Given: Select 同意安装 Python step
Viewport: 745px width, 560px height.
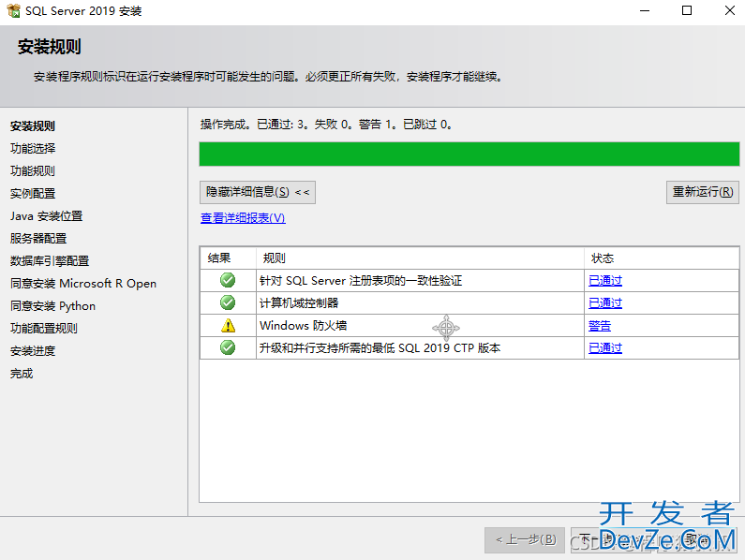Looking at the screenshot, I should point(52,306).
